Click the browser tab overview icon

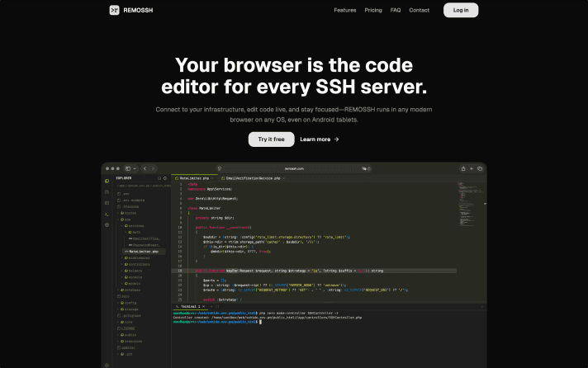click(480, 168)
